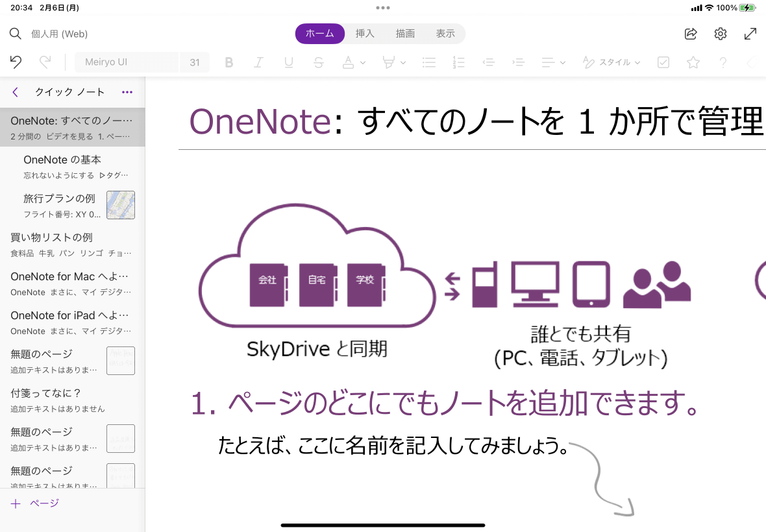Image resolution: width=766 pixels, height=532 pixels.
Task: Add the star important tag
Action: [x=693, y=62]
